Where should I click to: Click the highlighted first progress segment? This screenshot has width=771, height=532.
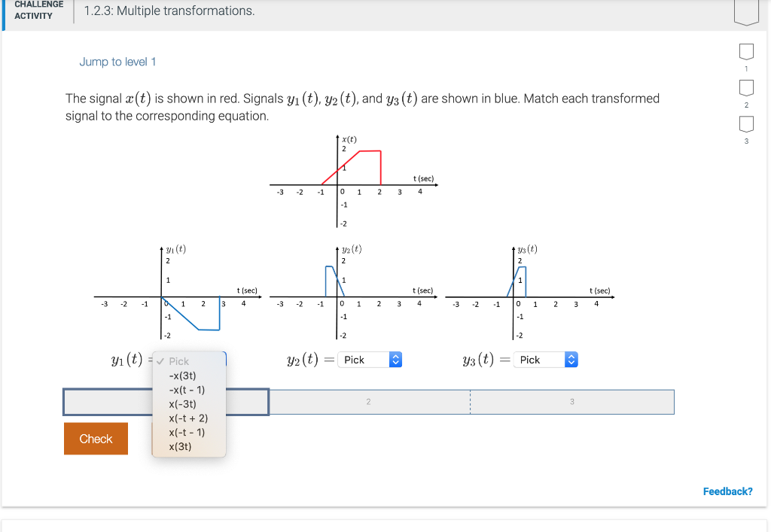point(166,402)
